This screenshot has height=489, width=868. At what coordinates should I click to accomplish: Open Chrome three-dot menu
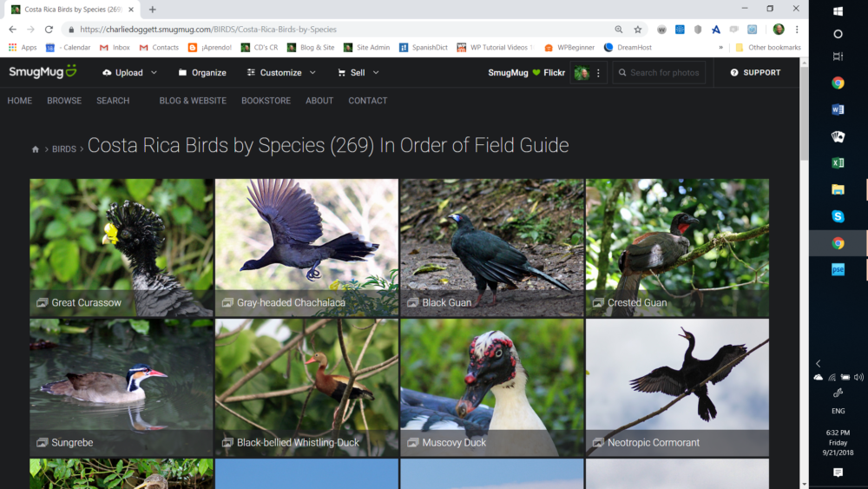click(x=797, y=30)
